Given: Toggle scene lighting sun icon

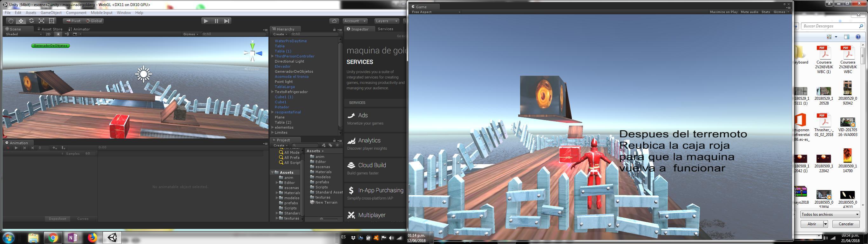Looking at the screenshot, I should tap(58, 34).
